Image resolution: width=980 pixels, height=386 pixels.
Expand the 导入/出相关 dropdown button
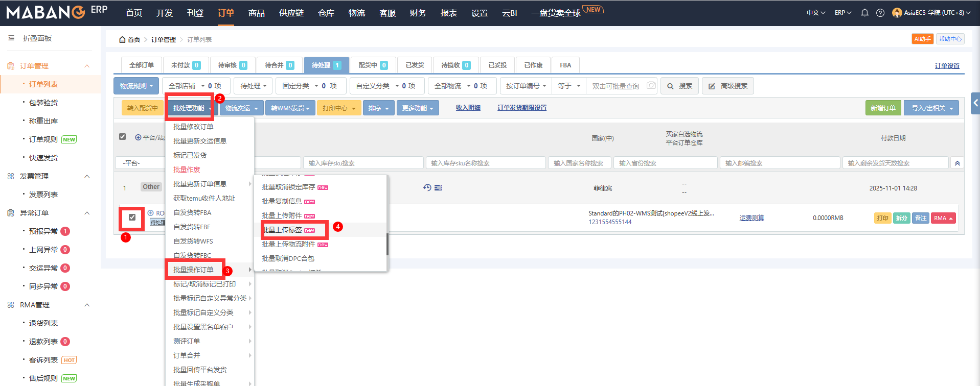[x=931, y=108]
